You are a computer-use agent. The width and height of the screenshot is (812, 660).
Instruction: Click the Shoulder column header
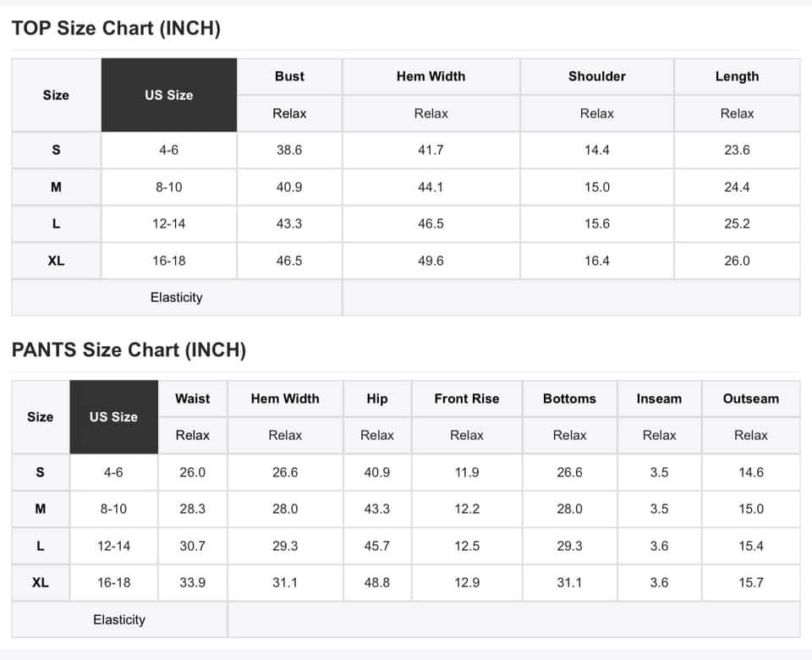596,76
